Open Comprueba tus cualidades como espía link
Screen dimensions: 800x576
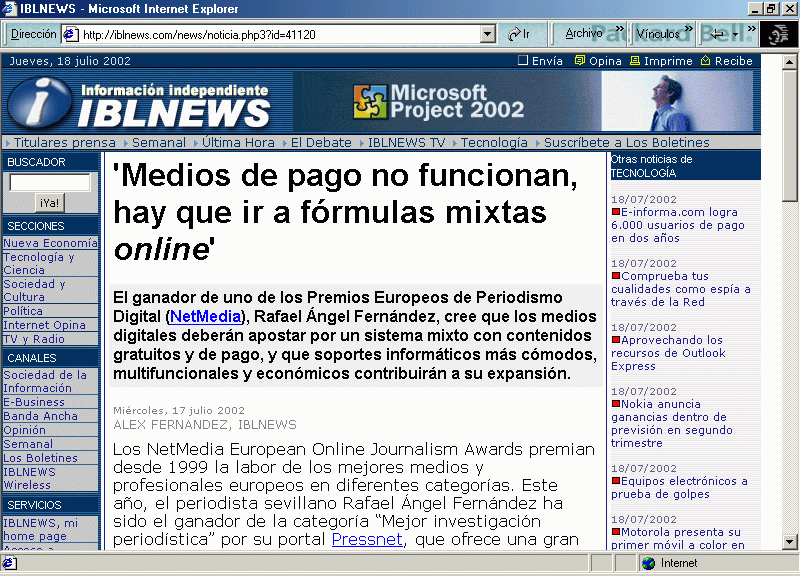coord(681,289)
